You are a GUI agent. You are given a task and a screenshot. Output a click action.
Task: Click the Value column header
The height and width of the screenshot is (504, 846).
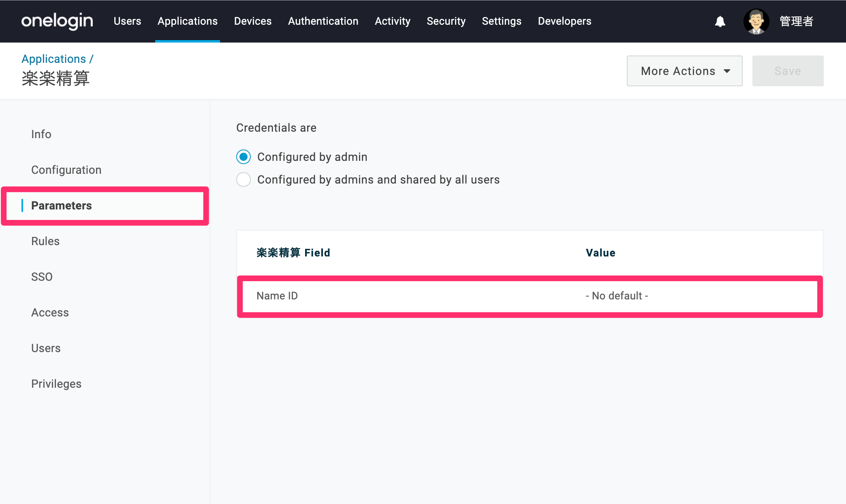(x=600, y=253)
